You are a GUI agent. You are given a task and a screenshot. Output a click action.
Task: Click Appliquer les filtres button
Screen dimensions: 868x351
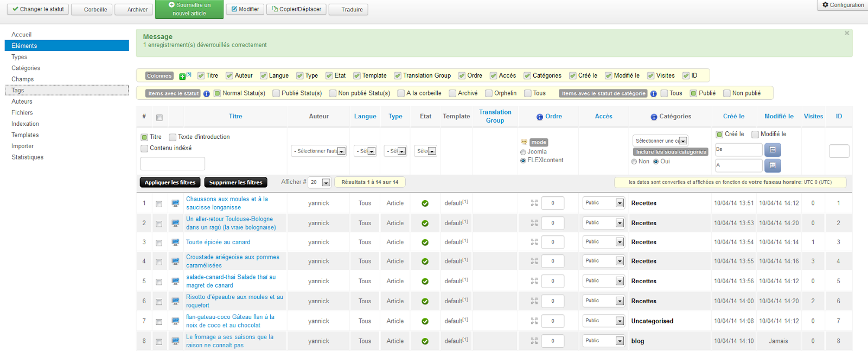coord(170,182)
